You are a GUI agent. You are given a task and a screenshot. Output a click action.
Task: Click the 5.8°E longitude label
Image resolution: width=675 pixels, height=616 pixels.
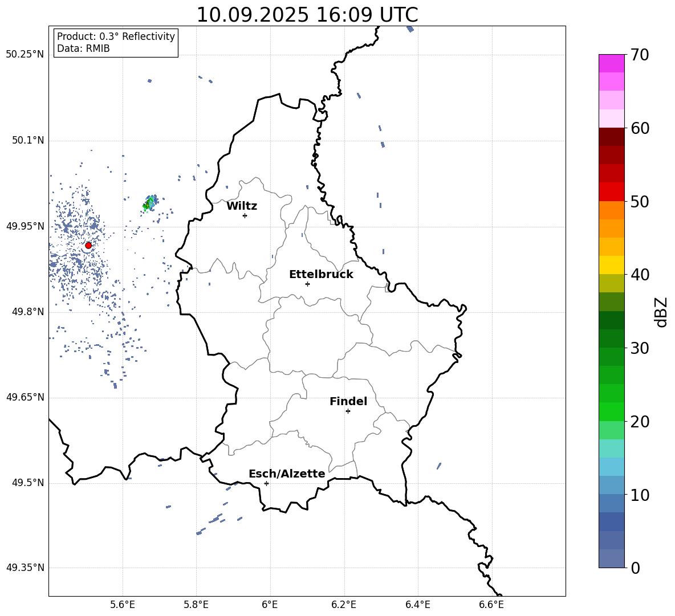tap(196, 605)
